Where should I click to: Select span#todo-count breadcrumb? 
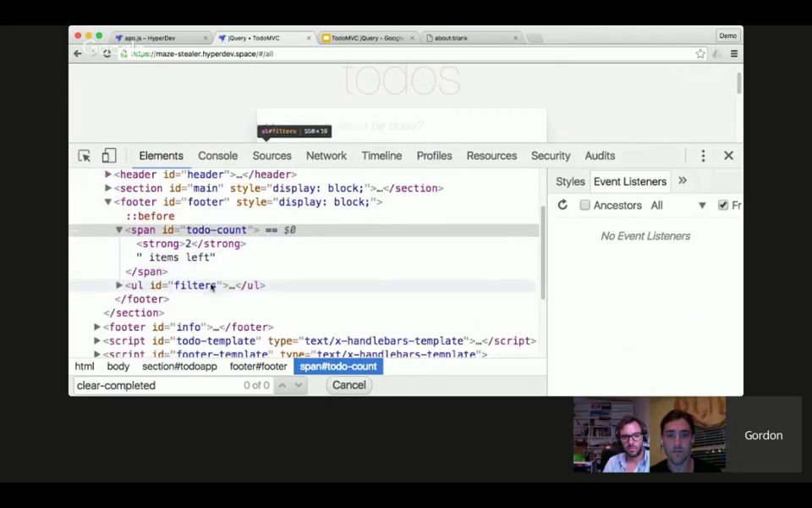(x=338, y=367)
